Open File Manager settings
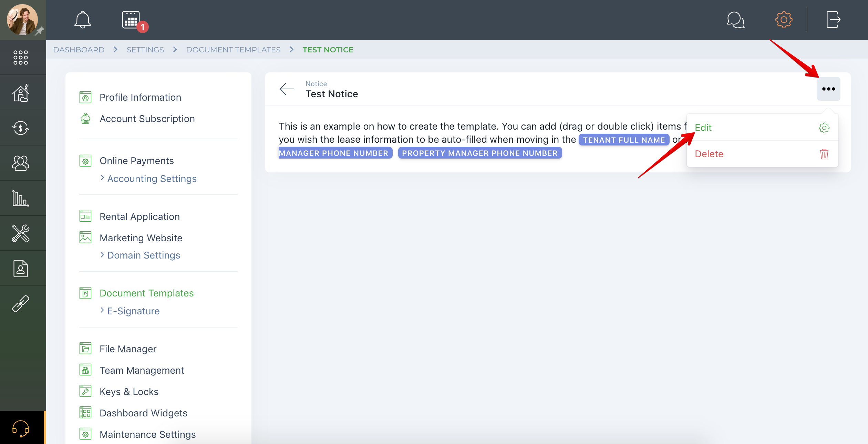The image size is (868, 444). click(x=128, y=349)
